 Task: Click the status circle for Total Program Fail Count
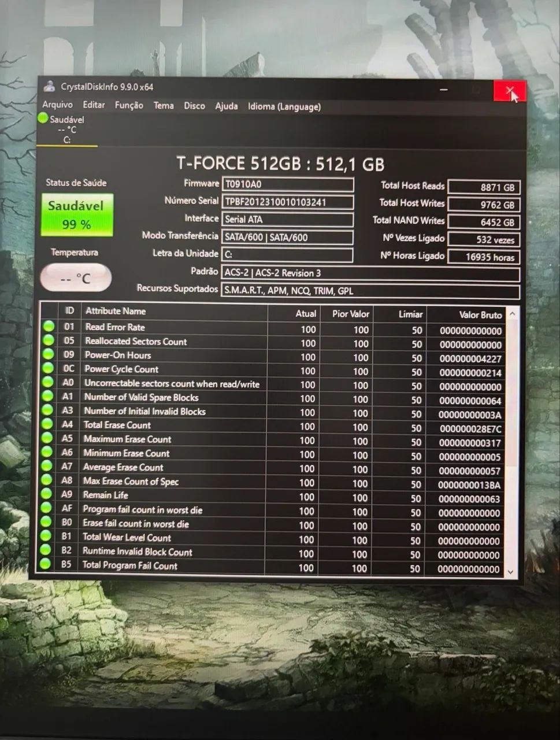[x=45, y=563]
